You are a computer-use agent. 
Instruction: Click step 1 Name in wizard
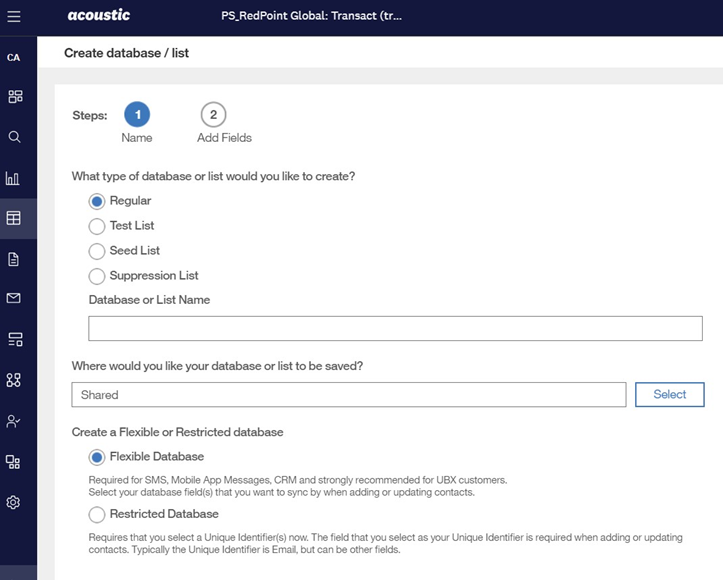[137, 114]
